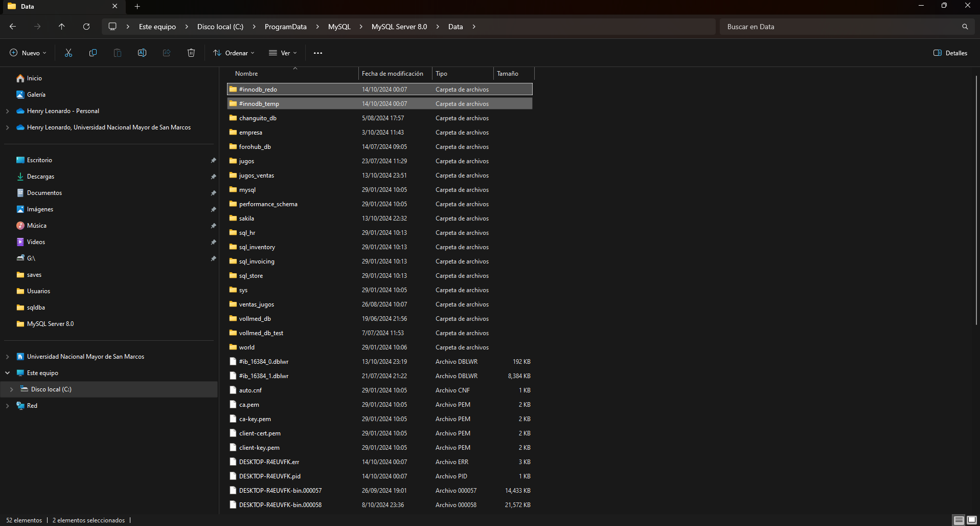980x526 pixels.
Task: Switch to large thumbnails view icon in status bar
Action: [x=972, y=520]
